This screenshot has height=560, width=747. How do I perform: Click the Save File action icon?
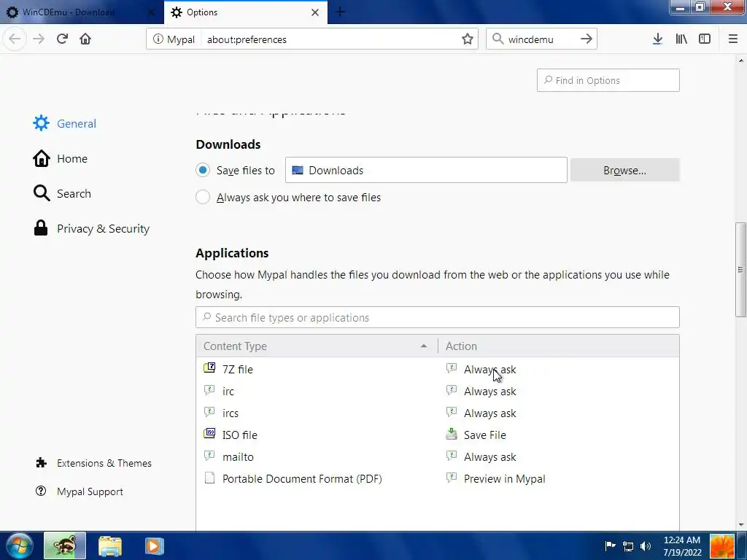451,433
